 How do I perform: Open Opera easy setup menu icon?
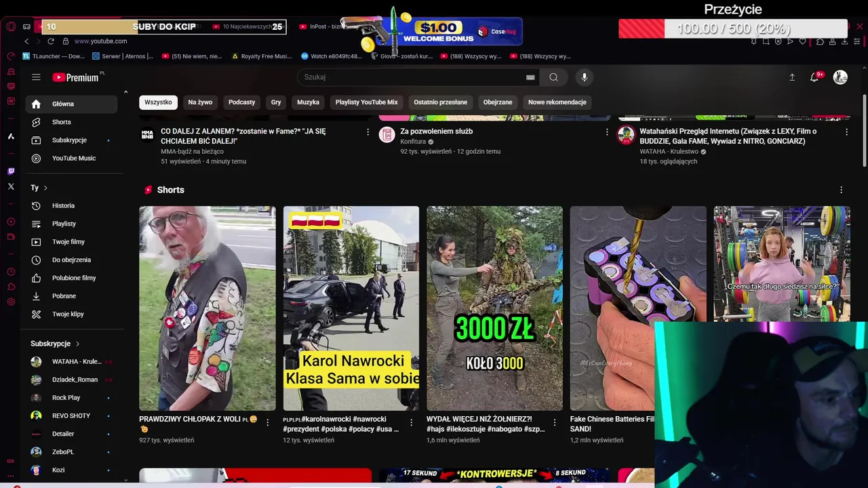pos(858,41)
